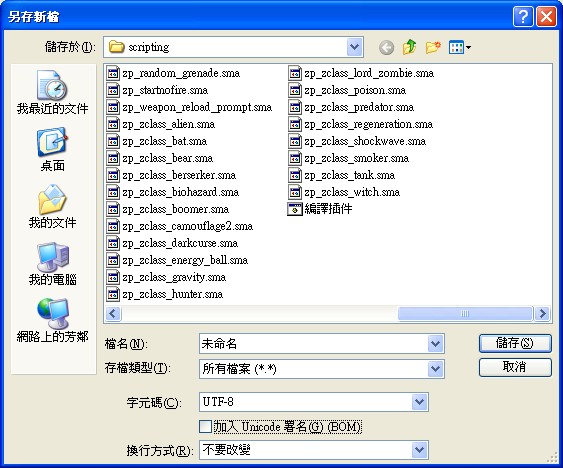563x468 pixels.
Task: Click the horizontal scrollbar left arrow
Action: [x=113, y=314]
